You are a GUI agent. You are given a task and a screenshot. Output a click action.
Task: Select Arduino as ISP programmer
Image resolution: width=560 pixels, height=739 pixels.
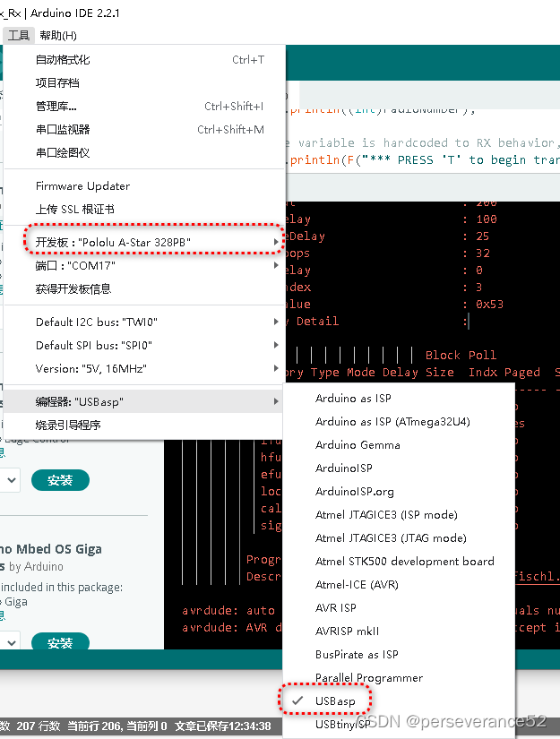coord(399,399)
